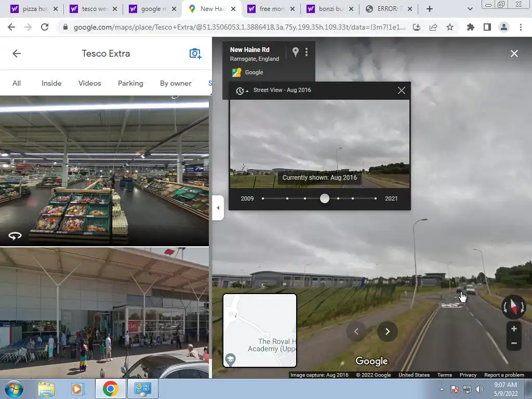Switch to the By owner tab
Image resolution: width=532 pixels, height=399 pixels.
click(176, 83)
